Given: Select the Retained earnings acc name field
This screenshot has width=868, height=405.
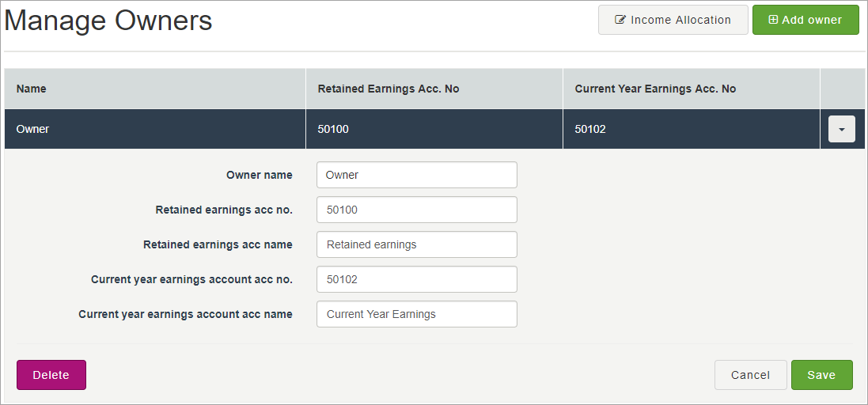Looking at the screenshot, I should pyautogui.click(x=416, y=244).
